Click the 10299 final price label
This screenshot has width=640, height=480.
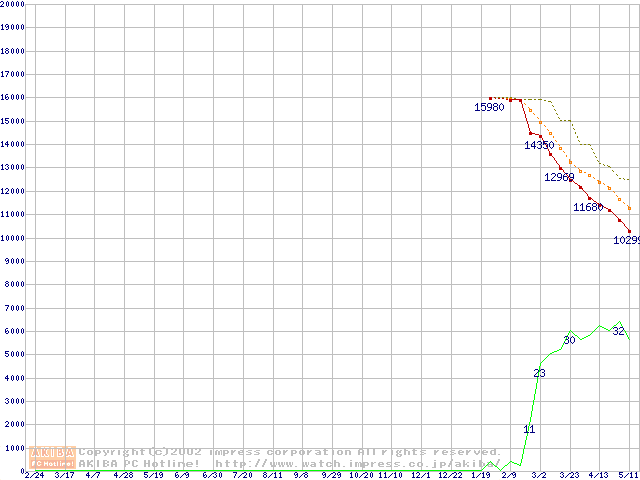pyautogui.click(x=626, y=240)
